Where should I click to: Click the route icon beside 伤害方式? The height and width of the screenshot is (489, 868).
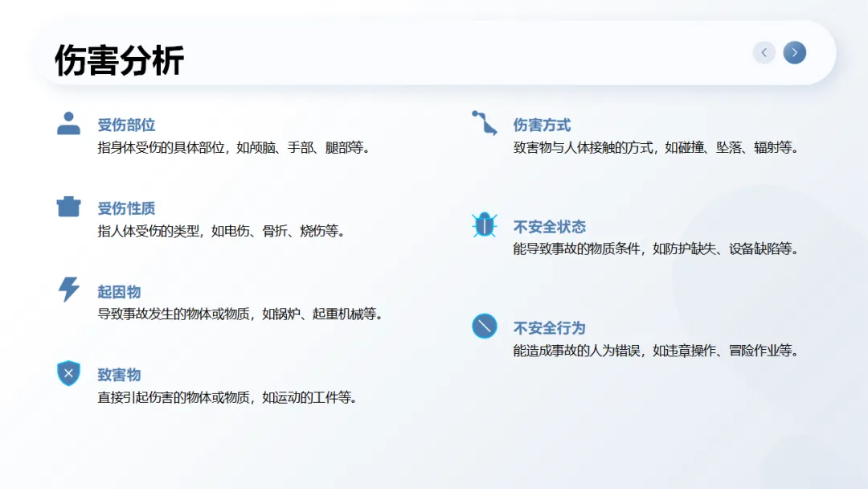point(485,123)
